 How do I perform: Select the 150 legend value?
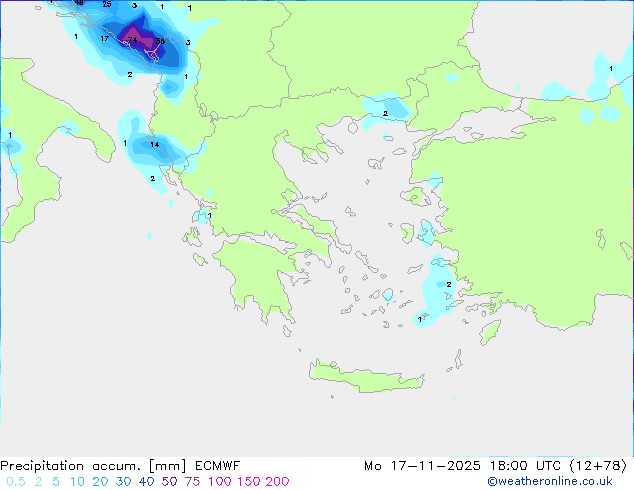[x=248, y=482]
